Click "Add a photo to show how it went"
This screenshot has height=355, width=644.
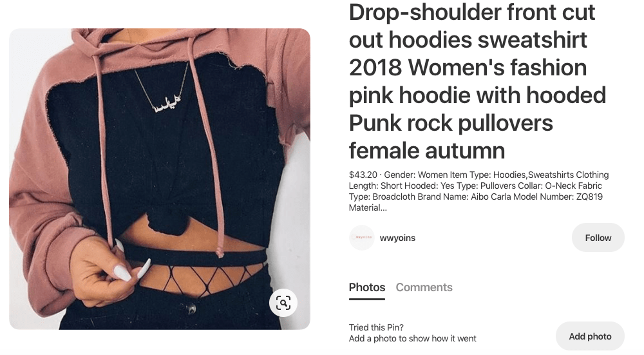412,338
